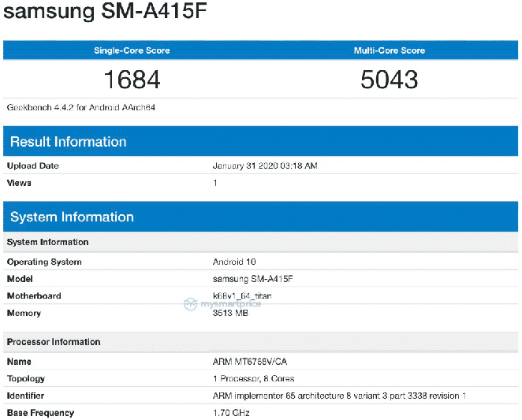Click the base frequency value 1.70 GHz
This screenshot has height=420, width=522.
(x=232, y=413)
